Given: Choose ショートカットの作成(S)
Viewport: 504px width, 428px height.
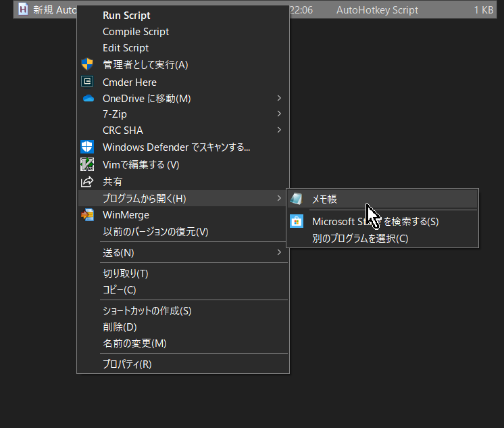Looking at the screenshot, I should pyautogui.click(x=183, y=311).
